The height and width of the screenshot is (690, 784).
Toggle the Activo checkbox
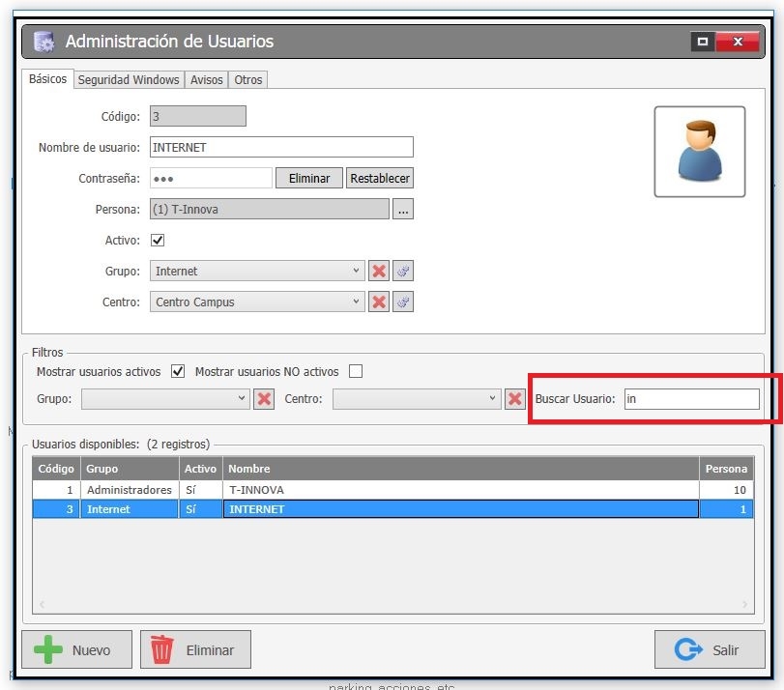point(158,241)
